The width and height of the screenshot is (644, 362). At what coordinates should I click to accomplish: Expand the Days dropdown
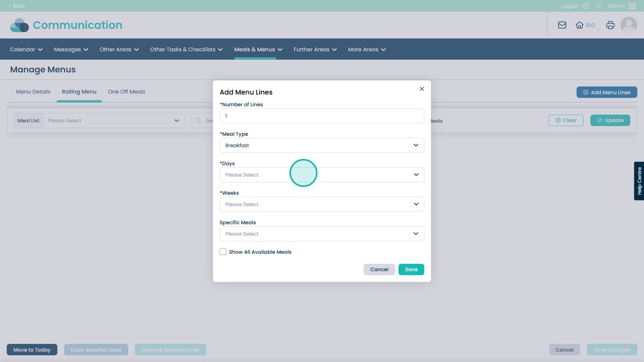322,175
